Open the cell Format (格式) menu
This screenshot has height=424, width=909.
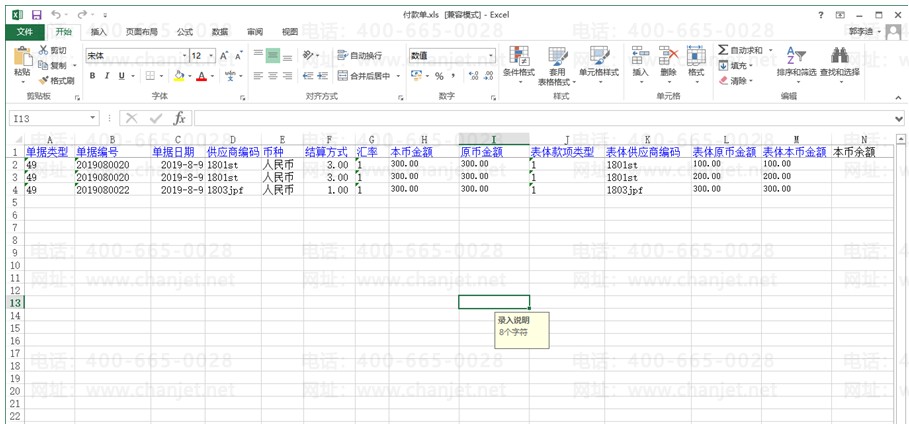(696, 63)
